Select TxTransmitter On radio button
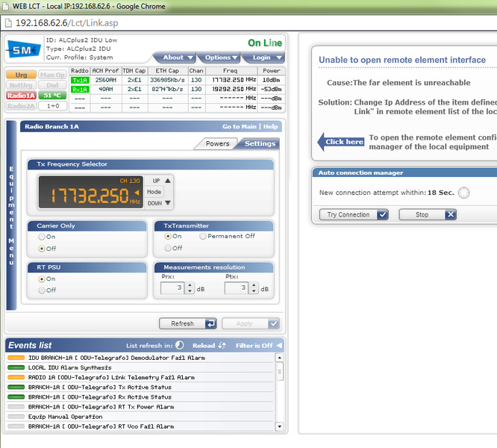Viewport: 497px width, 448px height. tap(168, 236)
